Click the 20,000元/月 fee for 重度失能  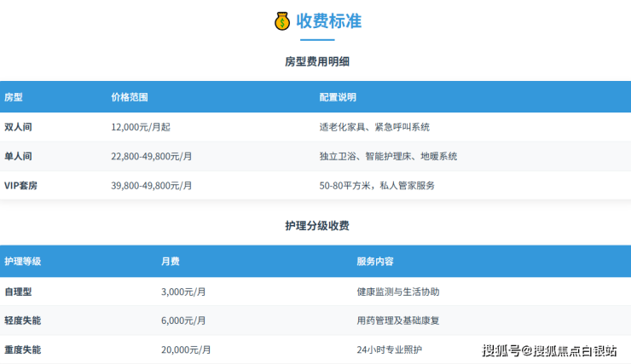click(186, 350)
